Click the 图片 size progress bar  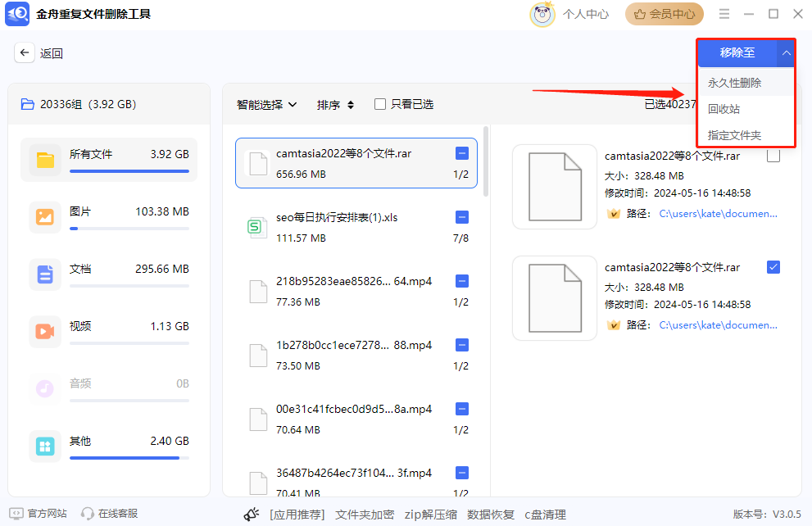(129, 229)
